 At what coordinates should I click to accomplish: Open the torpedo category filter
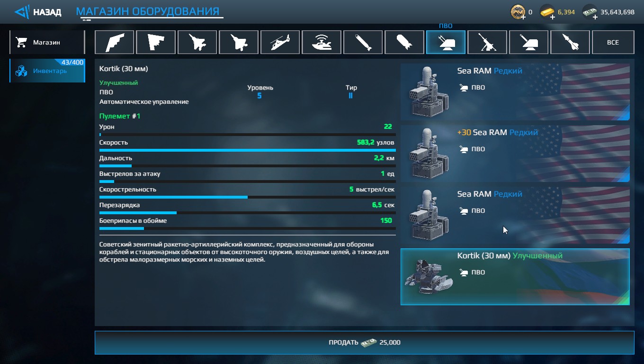[363, 42]
